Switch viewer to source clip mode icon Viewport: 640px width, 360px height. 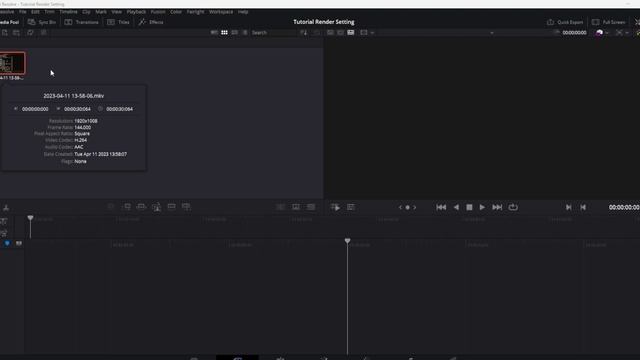pos(330,32)
